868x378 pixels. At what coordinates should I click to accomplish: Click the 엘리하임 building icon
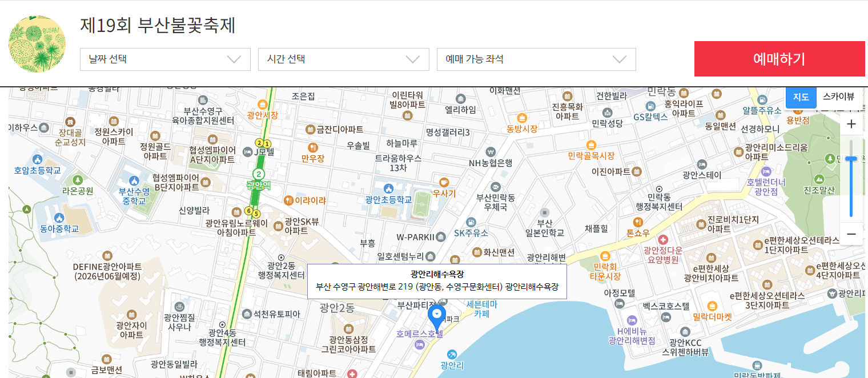pos(460,99)
